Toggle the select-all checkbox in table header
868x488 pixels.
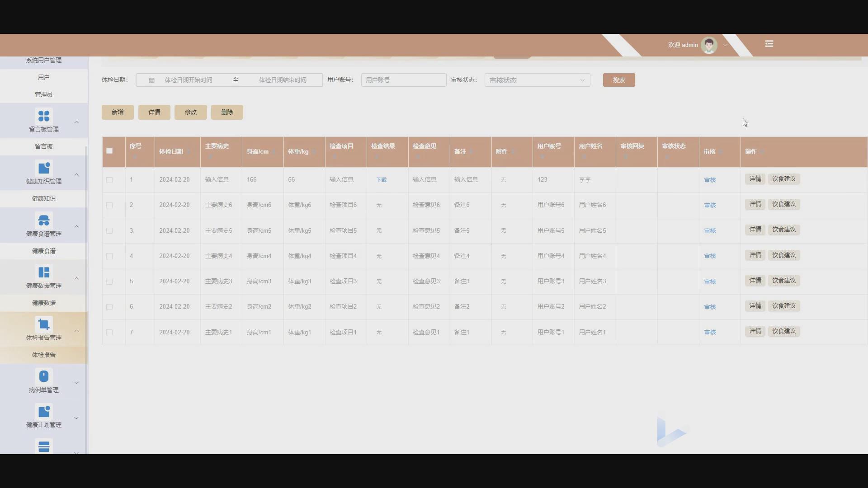click(x=109, y=151)
